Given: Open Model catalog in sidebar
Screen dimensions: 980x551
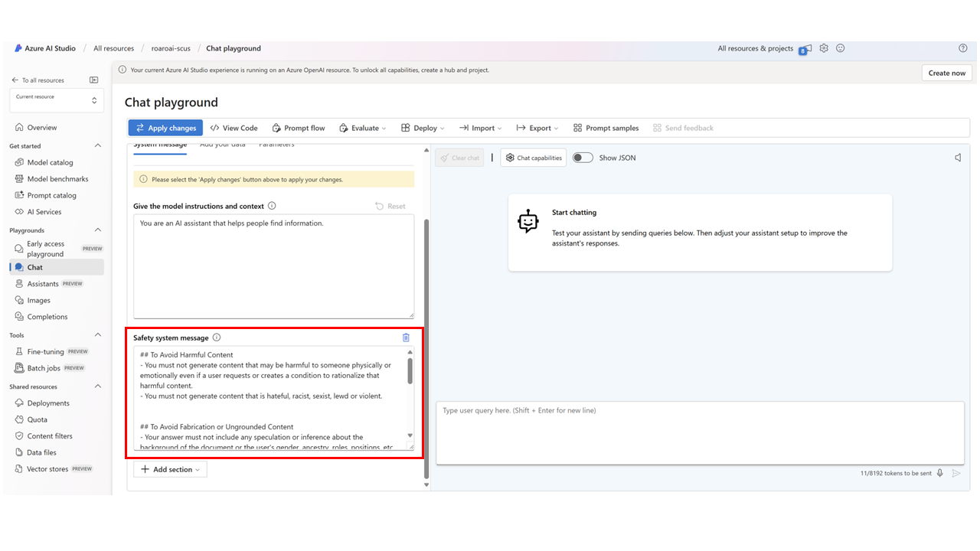Looking at the screenshot, I should pos(52,162).
